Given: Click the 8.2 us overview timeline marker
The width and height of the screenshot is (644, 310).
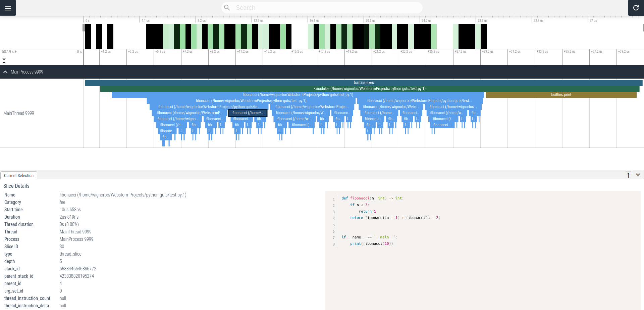Looking at the screenshot, I should pyautogui.click(x=202, y=20).
